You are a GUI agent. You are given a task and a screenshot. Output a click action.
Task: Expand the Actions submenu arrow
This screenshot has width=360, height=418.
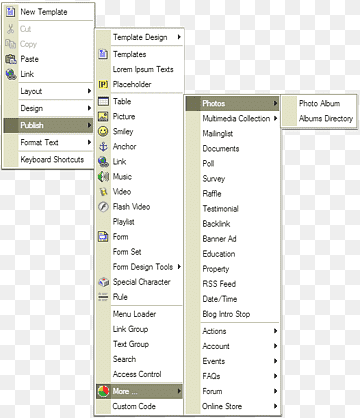[x=275, y=331]
